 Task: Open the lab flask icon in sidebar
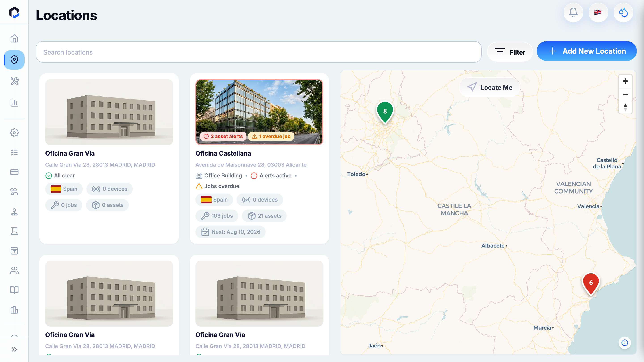[x=14, y=231]
